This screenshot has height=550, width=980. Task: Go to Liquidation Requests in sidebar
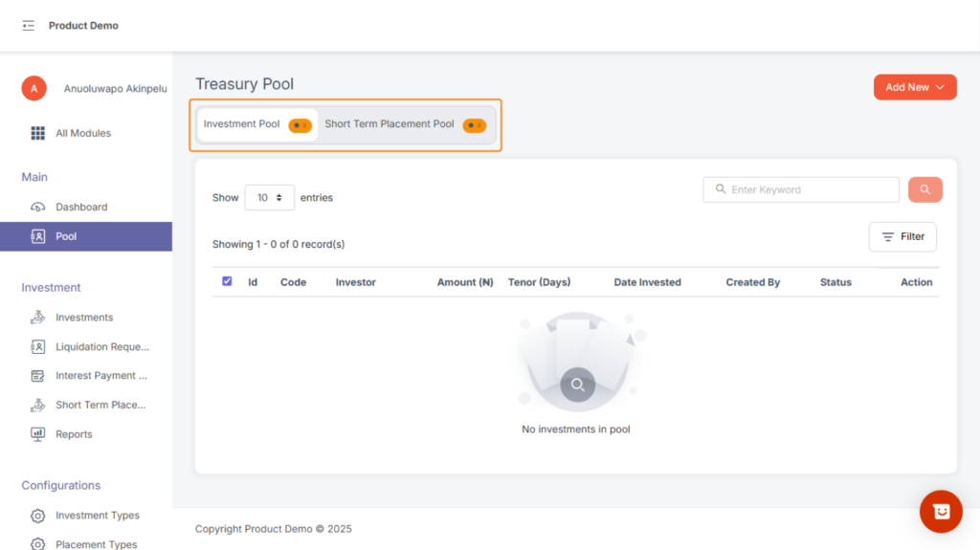[x=101, y=347]
